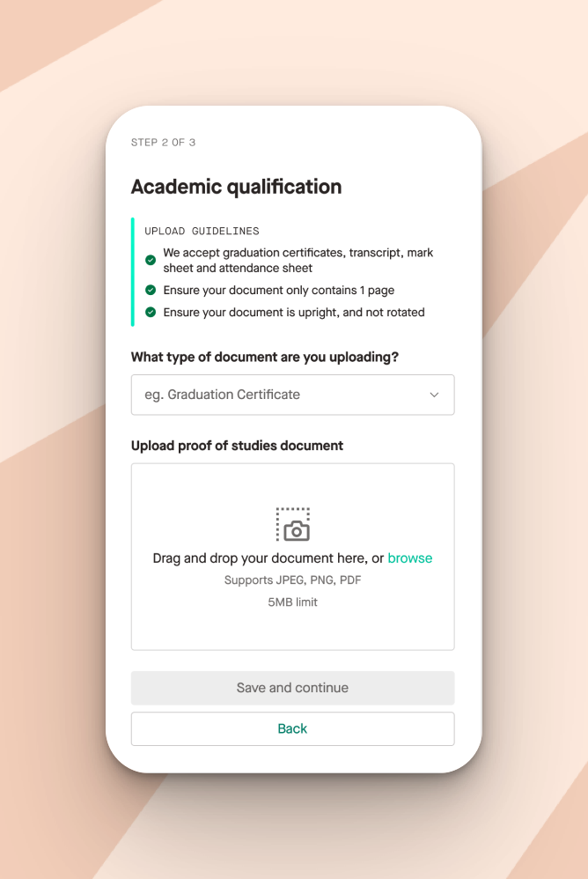Click the browse link
Image resolution: width=588 pixels, height=879 pixels.
pos(410,558)
